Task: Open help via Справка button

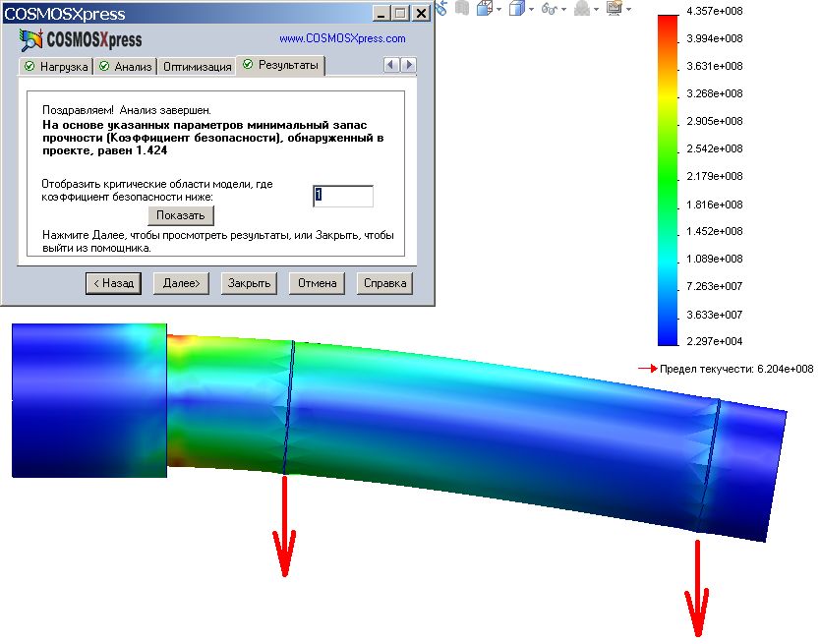Action: [384, 283]
